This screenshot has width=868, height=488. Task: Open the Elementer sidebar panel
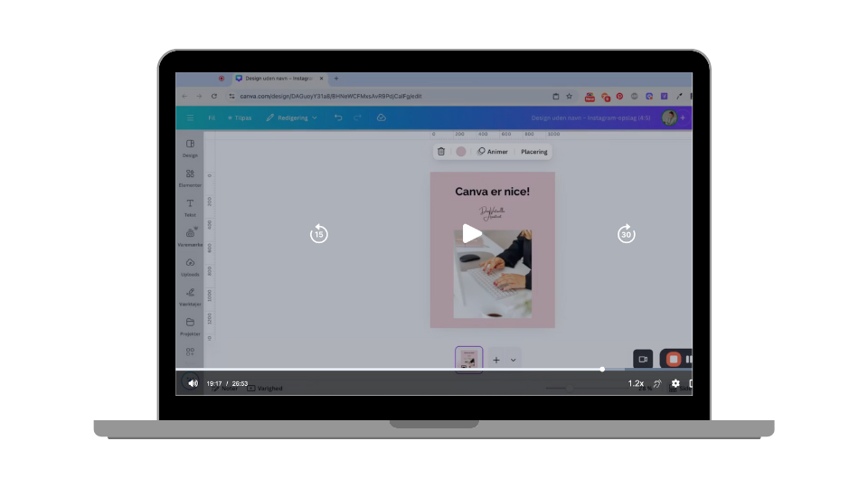click(190, 178)
